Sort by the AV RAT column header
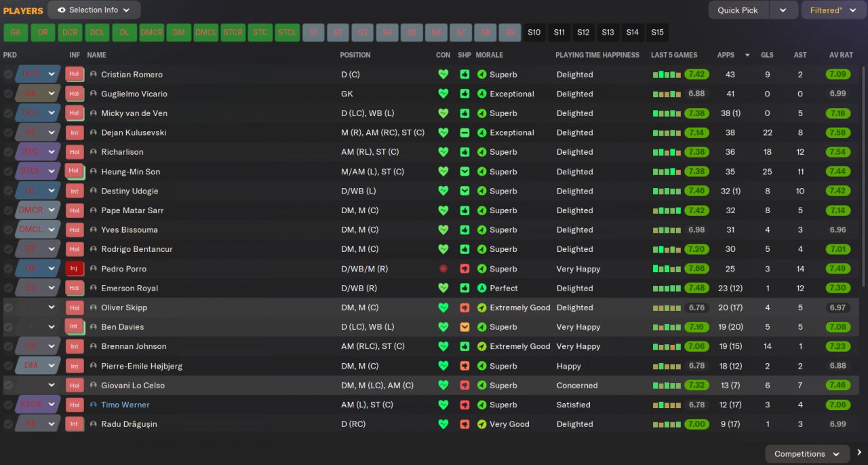This screenshot has height=465, width=868. click(841, 55)
